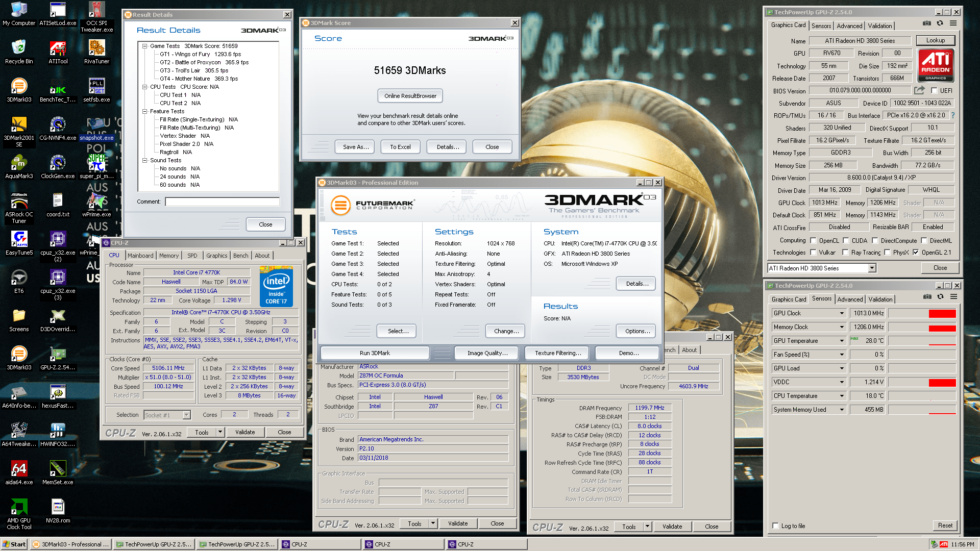The image size is (980, 551).
Task: Click Lookup button in GPU-Z
Action: [x=936, y=40]
